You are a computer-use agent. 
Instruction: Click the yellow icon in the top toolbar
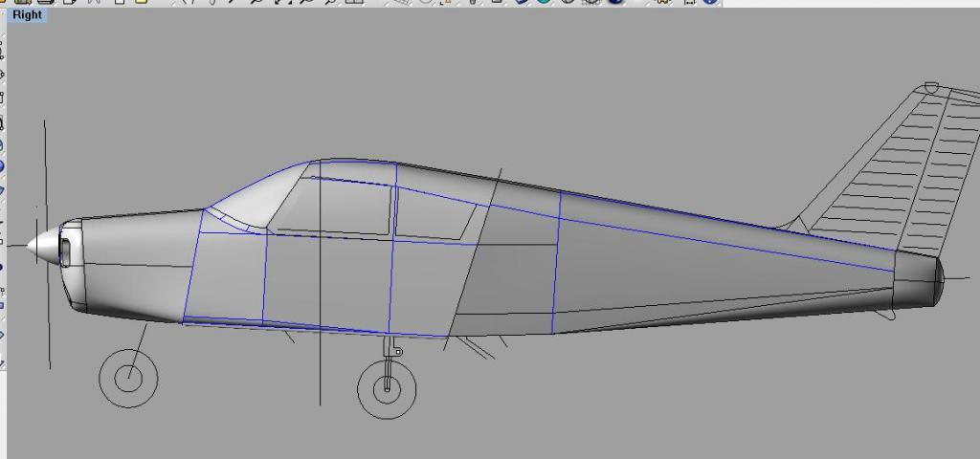[x=141, y=2]
